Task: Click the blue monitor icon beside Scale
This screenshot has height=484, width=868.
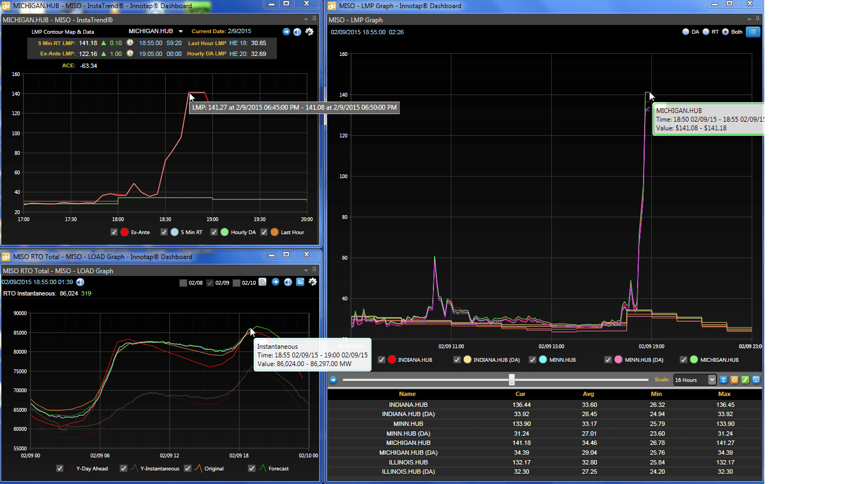Action: (x=756, y=380)
